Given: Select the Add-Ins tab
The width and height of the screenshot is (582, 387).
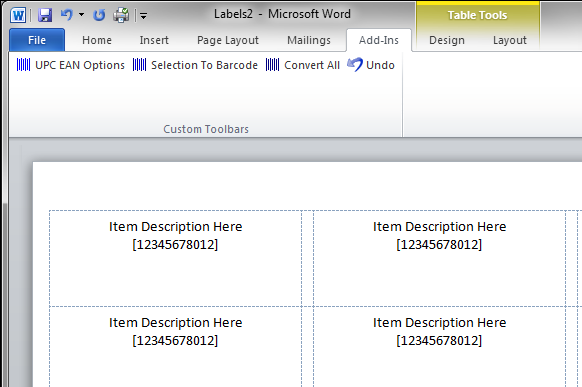Looking at the screenshot, I should [379, 40].
